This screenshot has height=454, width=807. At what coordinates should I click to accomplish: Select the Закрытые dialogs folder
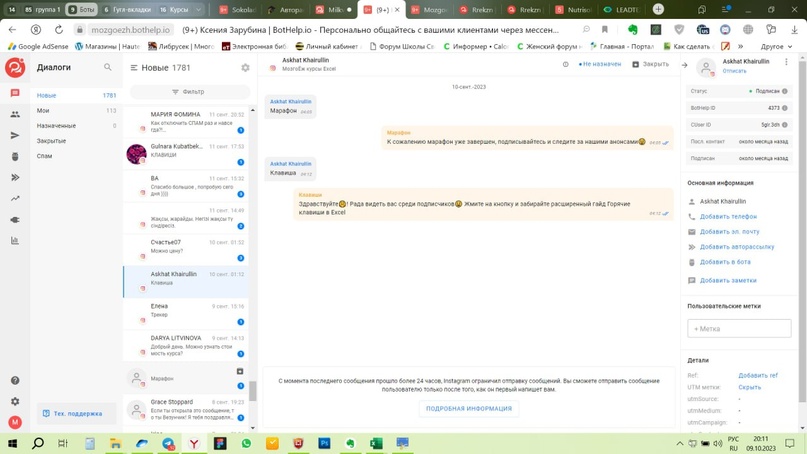pos(51,141)
